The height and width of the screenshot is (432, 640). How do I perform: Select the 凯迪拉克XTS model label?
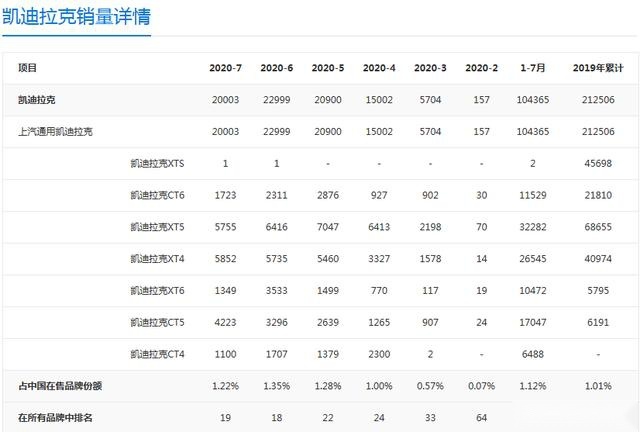point(158,163)
